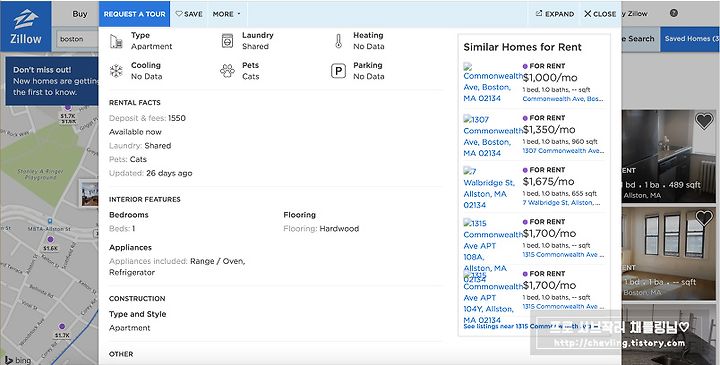Click the Zillow logo

26,26
